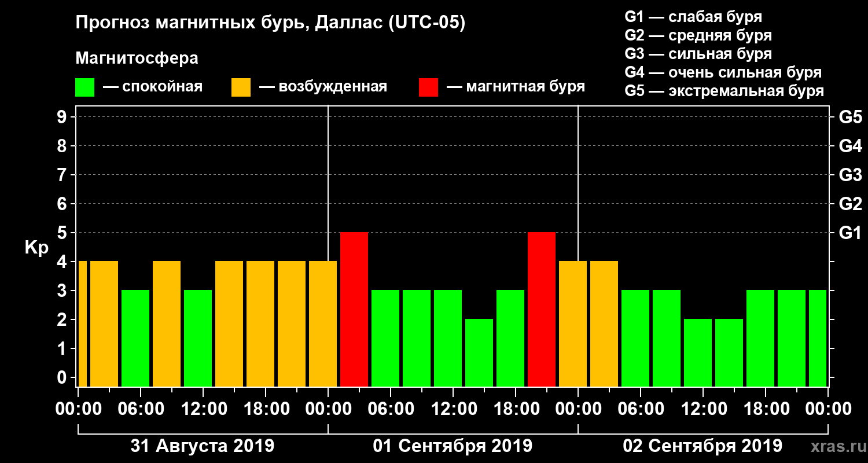Click the orange возбужденная legend swatch
The image size is (868, 463).
coord(241,87)
